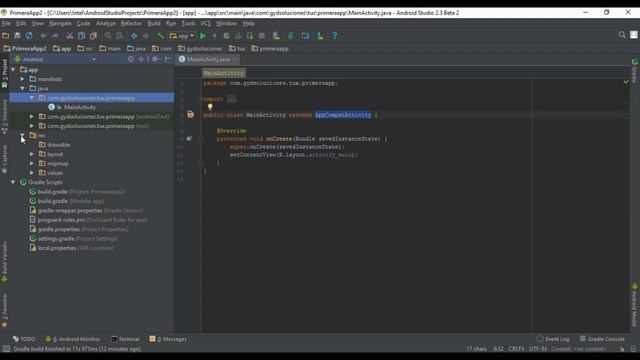The height and width of the screenshot is (360, 640).
Task: Expand the mipmap folder arrow
Action: [32, 163]
